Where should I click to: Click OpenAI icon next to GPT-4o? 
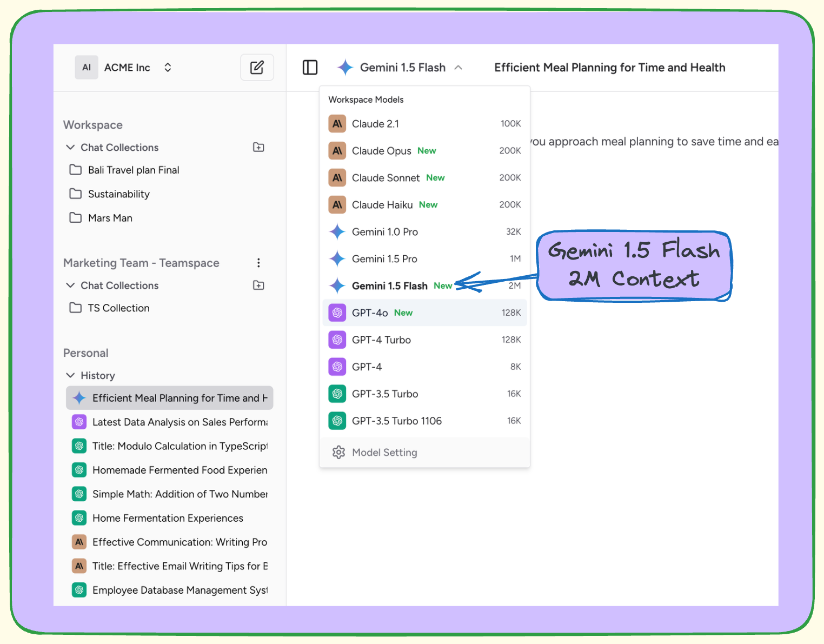click(337, 313)
